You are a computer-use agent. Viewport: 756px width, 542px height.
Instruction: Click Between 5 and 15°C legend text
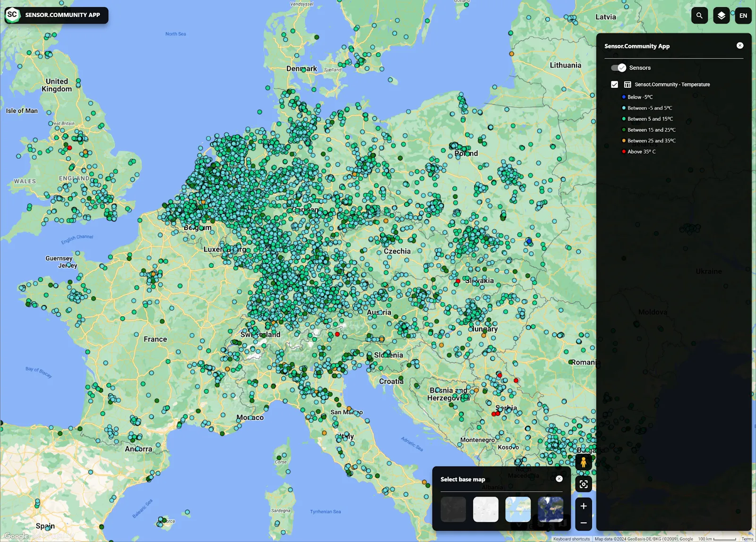(x=650, y=119)
